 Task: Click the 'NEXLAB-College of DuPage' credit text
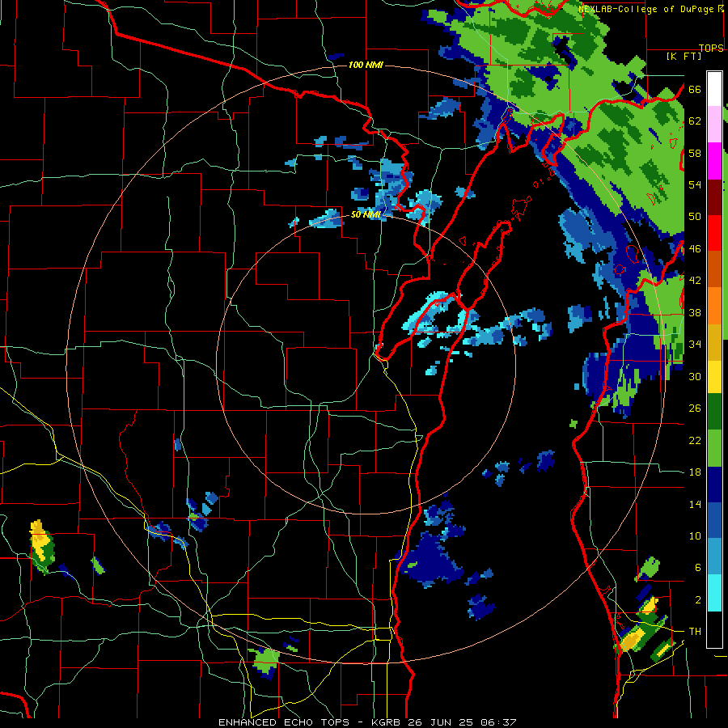(x=645, y=9)
